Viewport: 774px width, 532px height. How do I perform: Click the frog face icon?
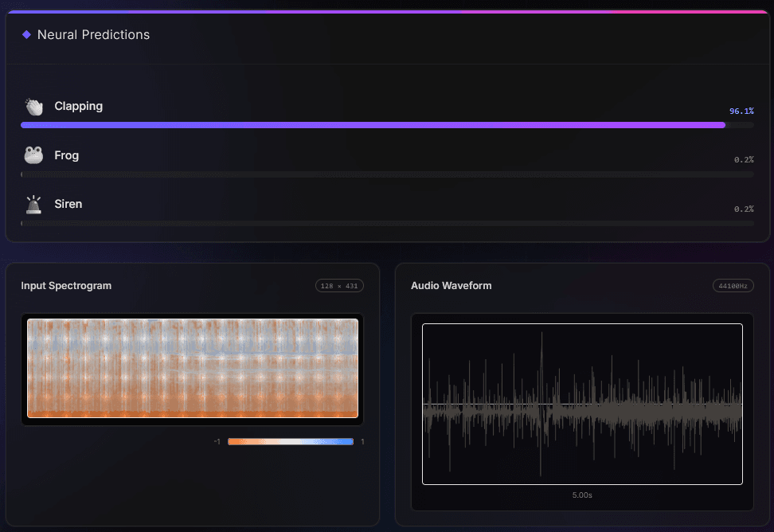(33, 155)
